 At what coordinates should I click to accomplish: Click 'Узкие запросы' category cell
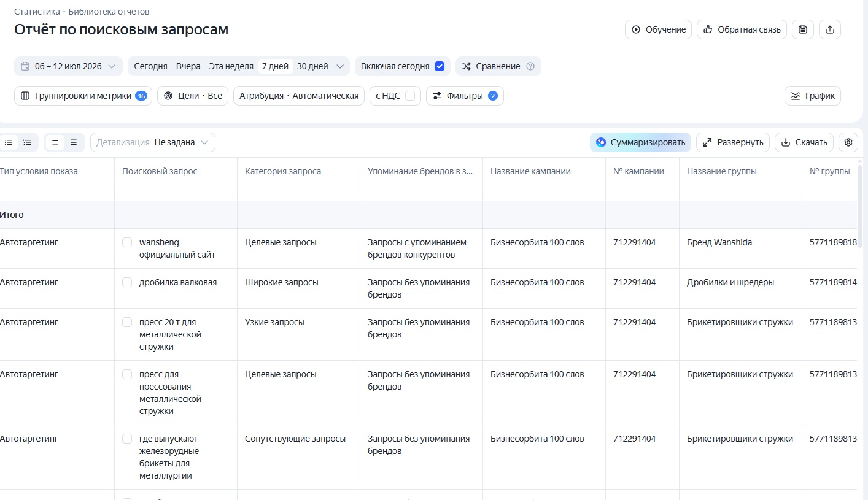click(x=274, y=322)
